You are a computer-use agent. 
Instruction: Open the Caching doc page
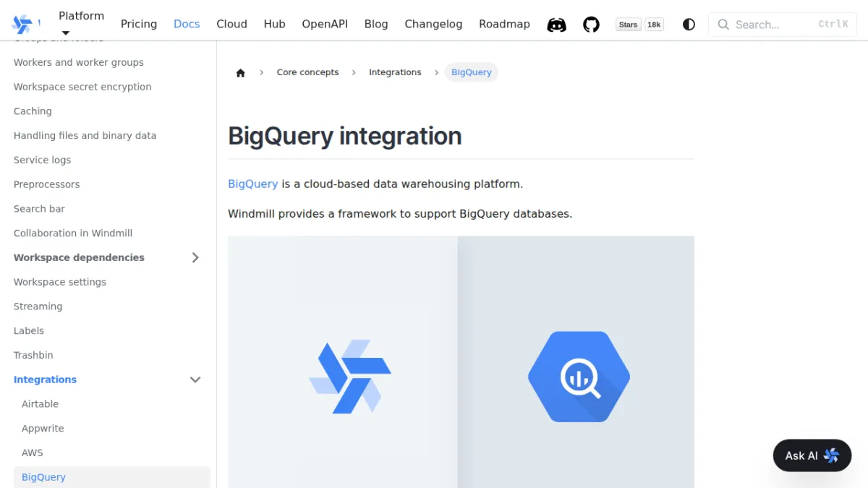pos(33,111)
